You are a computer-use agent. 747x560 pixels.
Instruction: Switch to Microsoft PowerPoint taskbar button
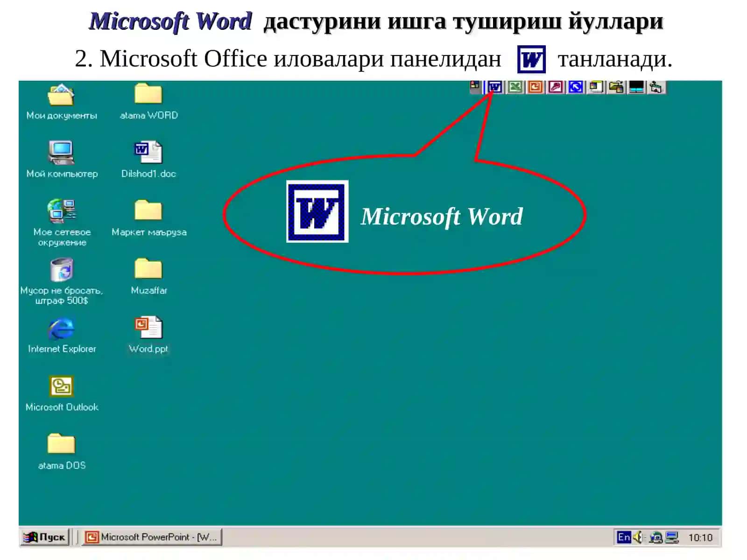click(152, 537)
